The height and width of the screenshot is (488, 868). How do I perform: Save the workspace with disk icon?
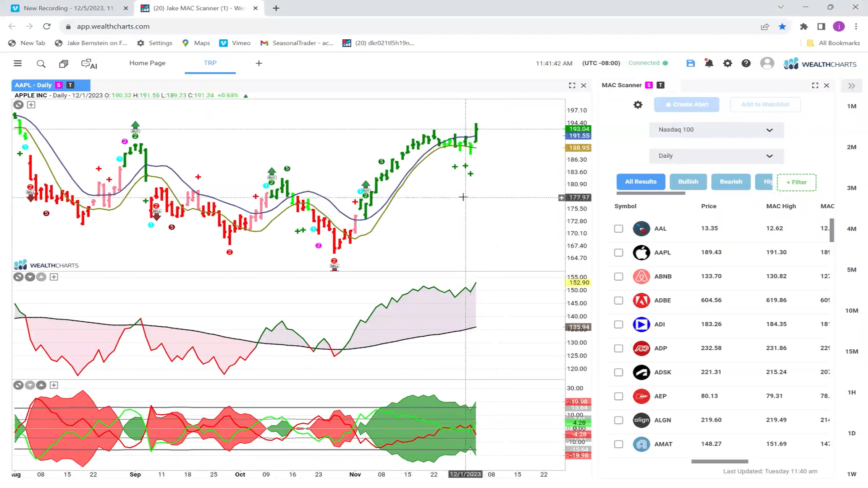click(x=690, y=63)
